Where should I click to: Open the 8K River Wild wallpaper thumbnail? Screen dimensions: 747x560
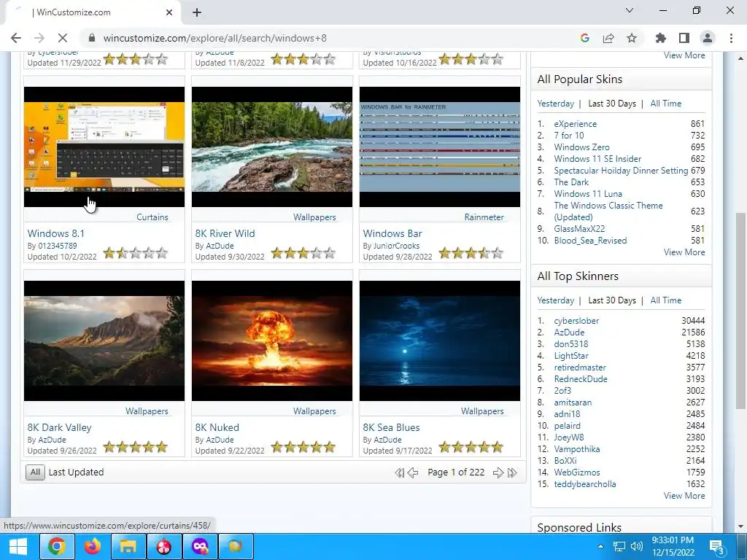click(x=272, y=147)
